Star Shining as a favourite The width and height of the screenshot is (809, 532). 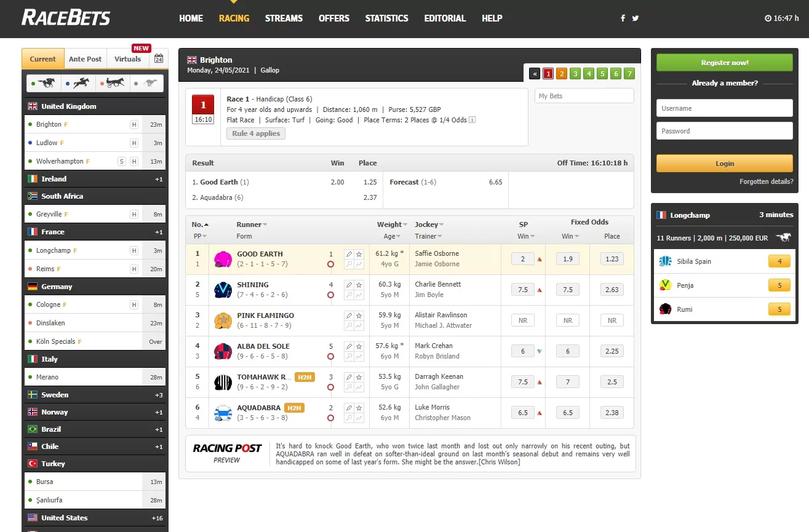359,285
